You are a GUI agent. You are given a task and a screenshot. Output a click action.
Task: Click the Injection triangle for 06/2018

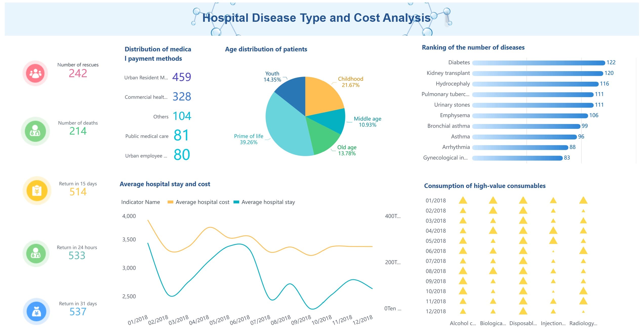point(553,251)
